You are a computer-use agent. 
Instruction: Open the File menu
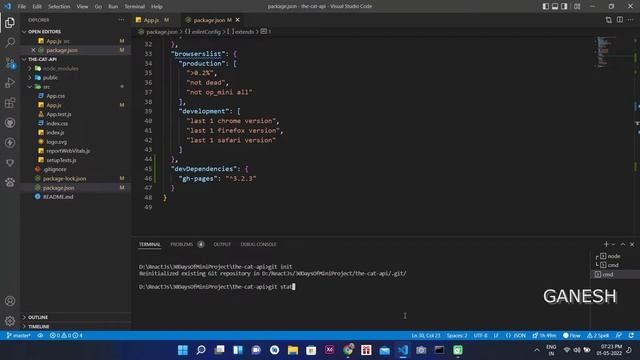[22, 7]
